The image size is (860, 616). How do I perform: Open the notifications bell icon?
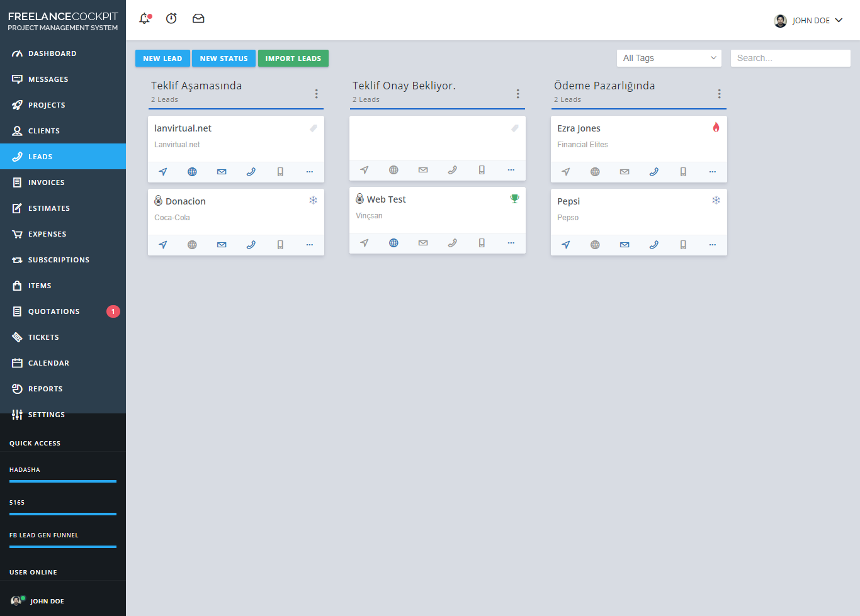[x=145, y=19]
